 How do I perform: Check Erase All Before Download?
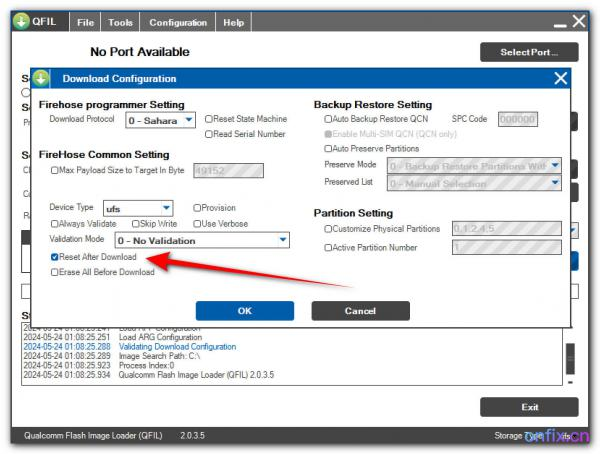[x=55, y=272]
